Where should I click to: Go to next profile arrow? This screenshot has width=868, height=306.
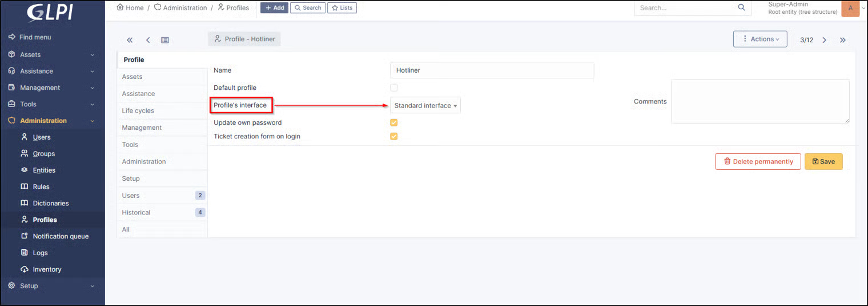824,40
